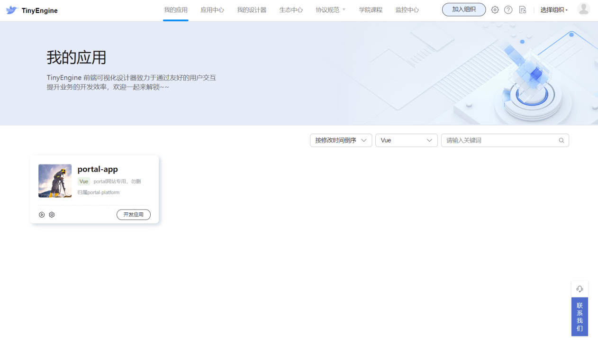Click the 开发应用 button on portal-app card
This screenshot has width=598, height=364.
(x=133, y=214)
